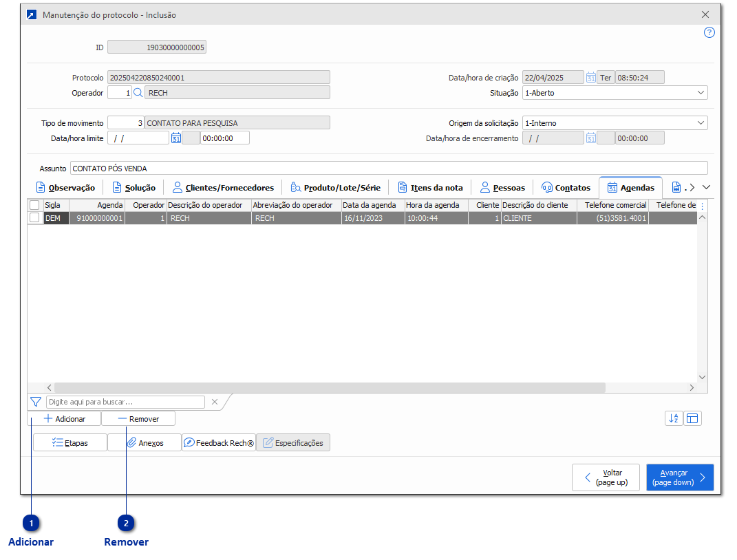The height and width of the screenshot is (560, 737).
Task: Open the grid layout configuration icon
Action: tap(692, 418)
